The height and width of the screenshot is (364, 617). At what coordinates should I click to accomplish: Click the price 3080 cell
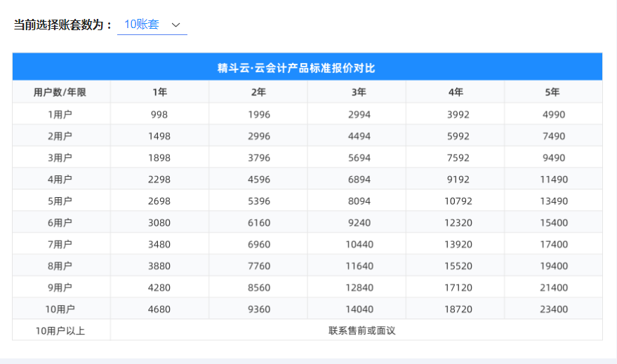coord(160,222)
